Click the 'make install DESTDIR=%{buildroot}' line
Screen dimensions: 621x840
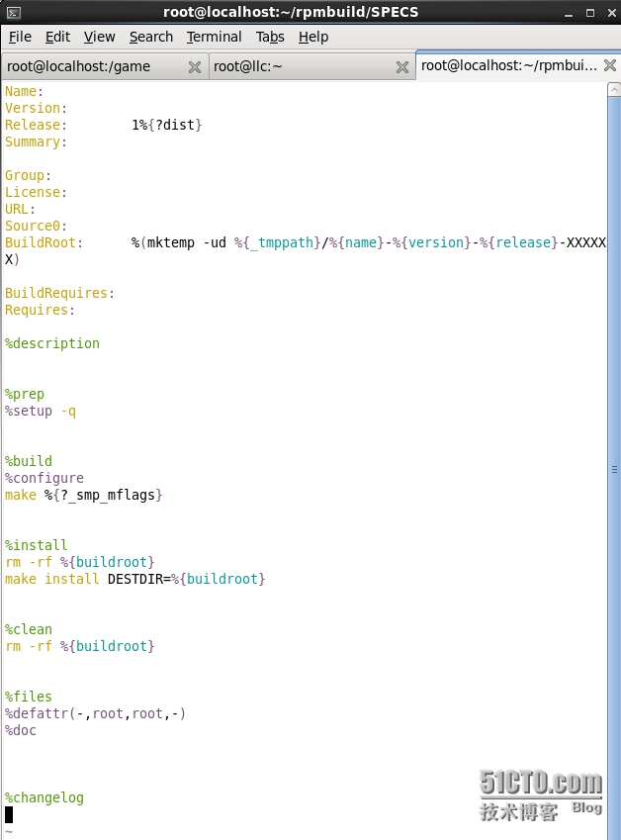(x=134, y=579)
